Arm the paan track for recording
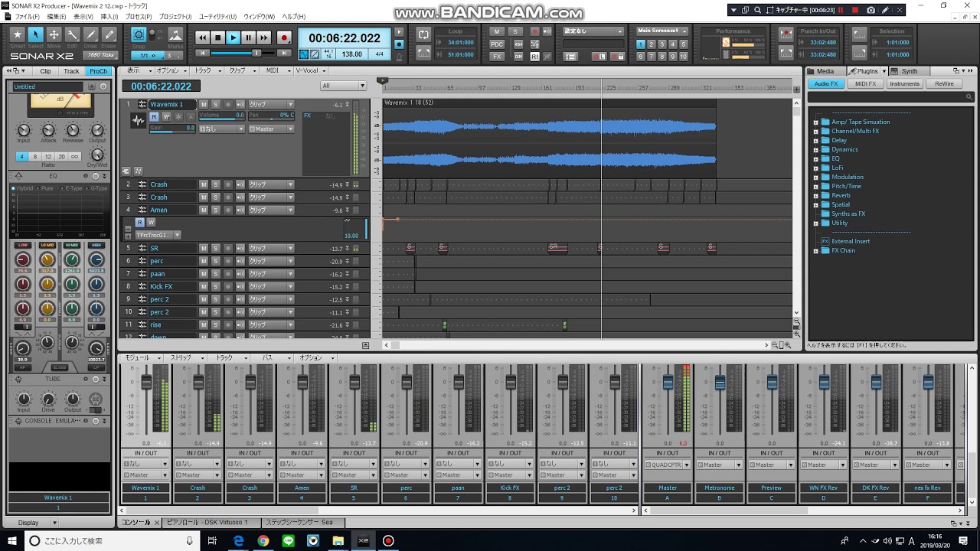This screenshot has height=551, width=980. tap(228, 273)
